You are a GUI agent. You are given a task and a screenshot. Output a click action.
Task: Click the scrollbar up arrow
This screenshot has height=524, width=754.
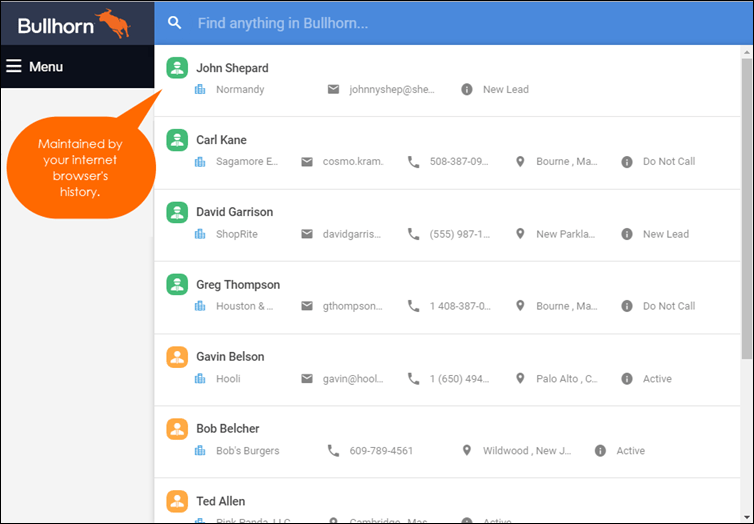pos(746,52)
